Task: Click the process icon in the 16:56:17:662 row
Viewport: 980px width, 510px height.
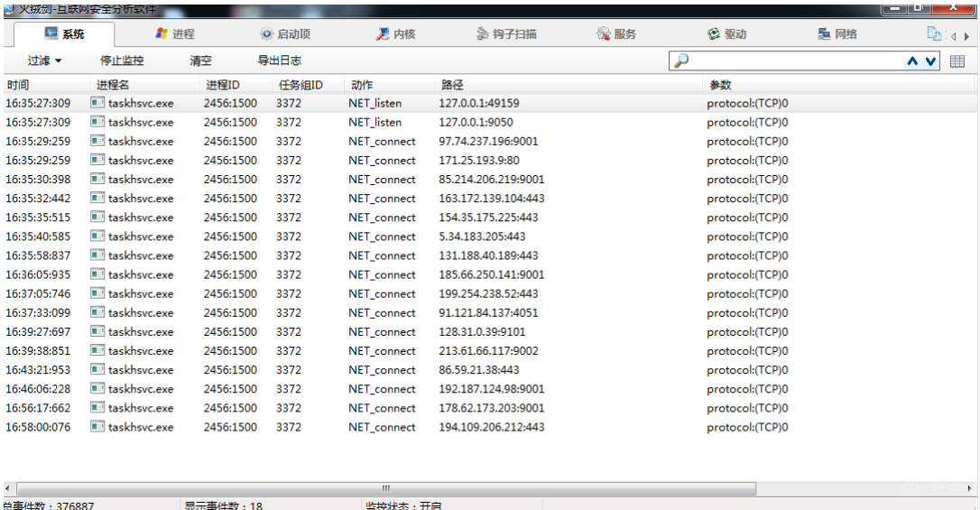Action: 97,408
